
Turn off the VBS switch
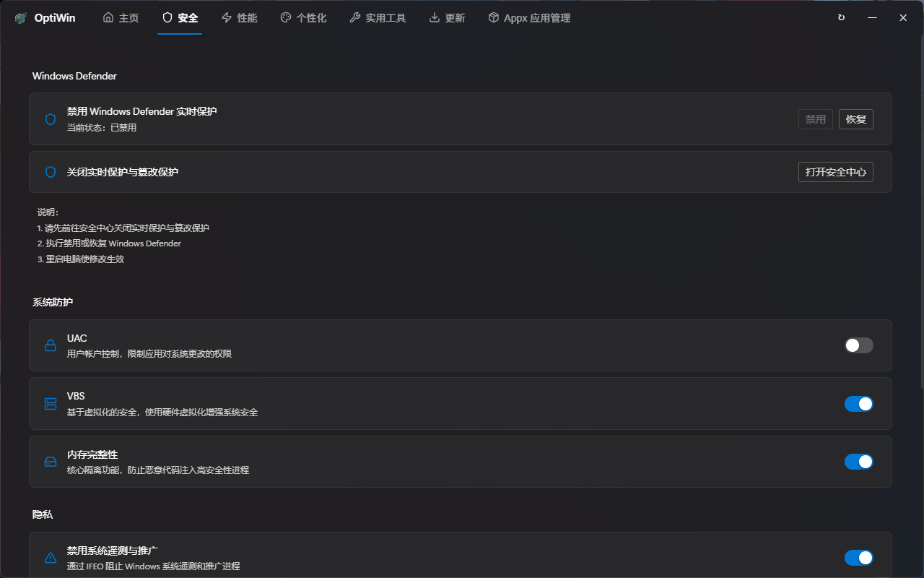[x=859, y=403]
